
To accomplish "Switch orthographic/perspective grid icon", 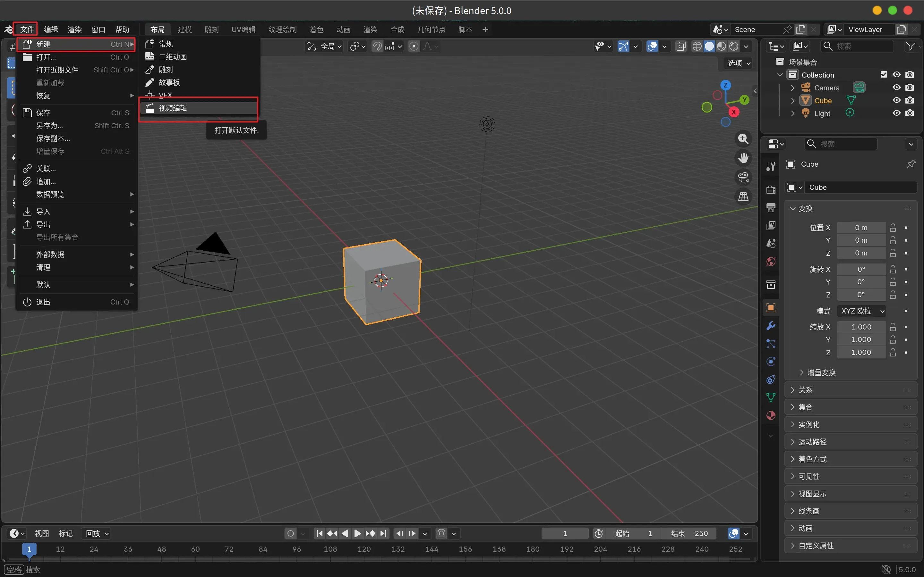I will pos(743,197).
